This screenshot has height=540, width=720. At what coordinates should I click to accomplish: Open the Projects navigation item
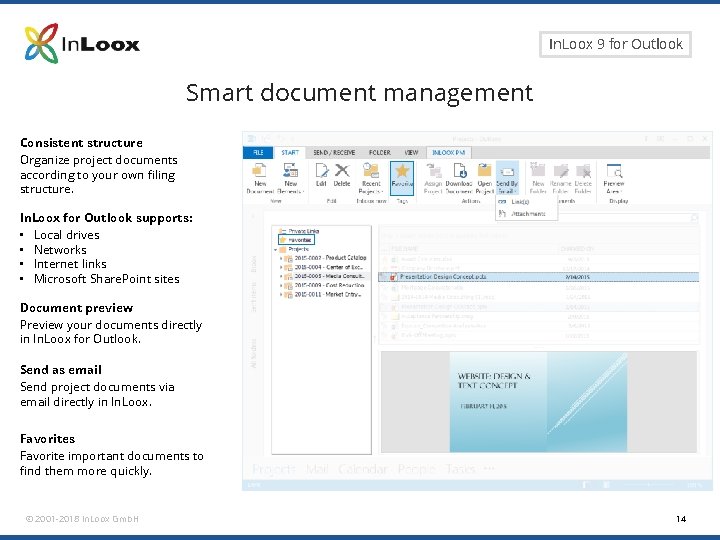pos(273,469)
